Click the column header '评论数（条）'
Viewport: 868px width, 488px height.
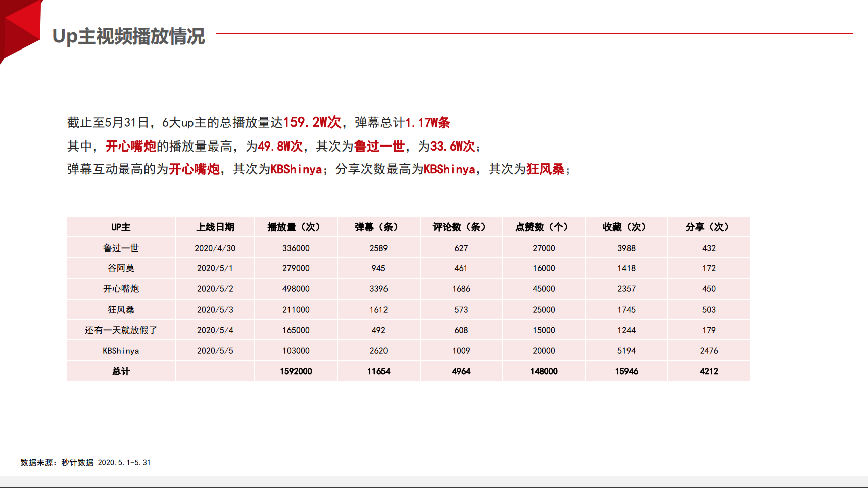pyautogui.click(x=461, y=227)
